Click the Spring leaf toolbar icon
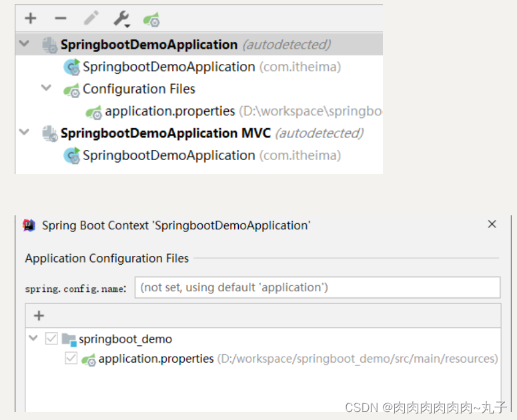This screenshot has width=517, height=420. pyautogui.click(x=151, y=19)
